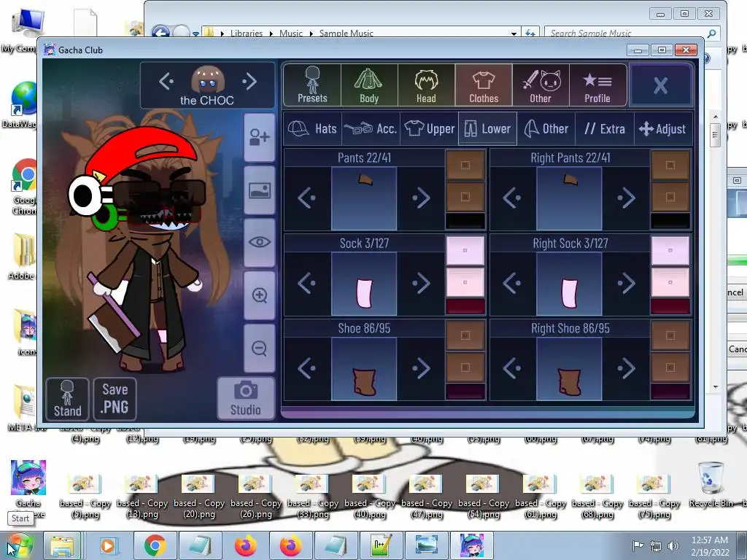
Task: Open the Body category
Action: click(368, 85)
